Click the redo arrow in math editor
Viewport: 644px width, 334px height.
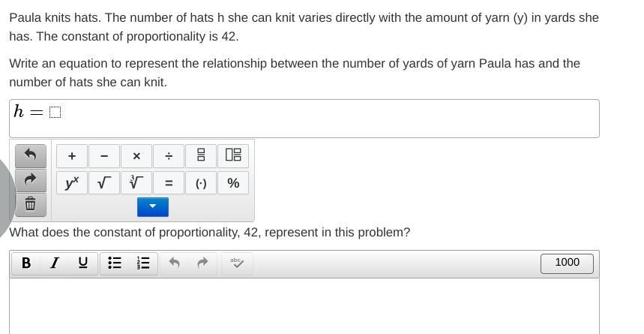(x=31, y=179)
